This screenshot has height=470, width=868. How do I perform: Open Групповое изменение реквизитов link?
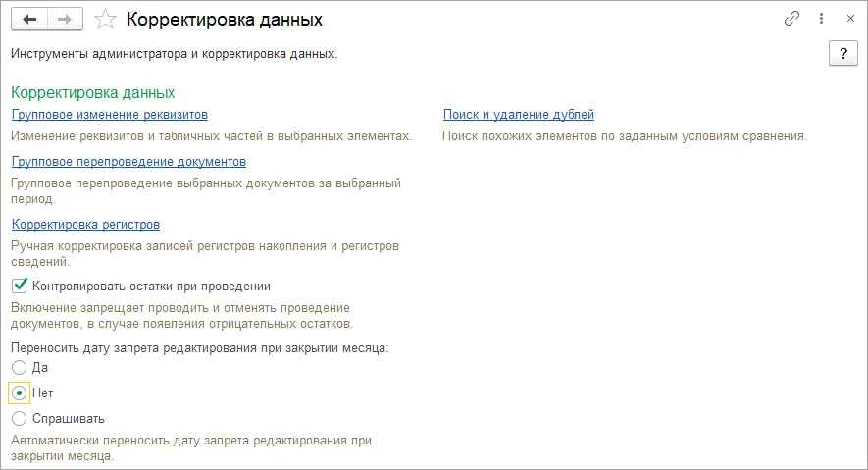110,115
